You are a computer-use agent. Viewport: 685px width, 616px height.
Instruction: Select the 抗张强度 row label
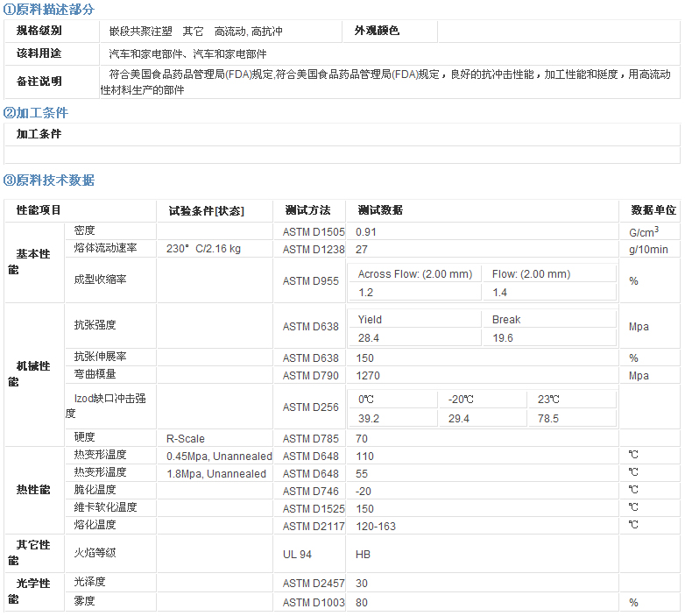click(95, 324)
